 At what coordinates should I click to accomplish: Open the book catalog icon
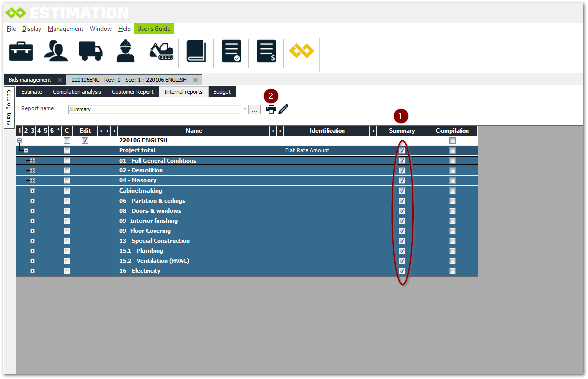tap(196, 51)
